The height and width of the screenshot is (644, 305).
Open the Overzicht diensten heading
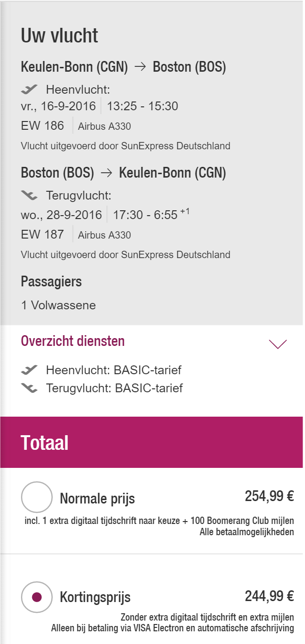73,341
